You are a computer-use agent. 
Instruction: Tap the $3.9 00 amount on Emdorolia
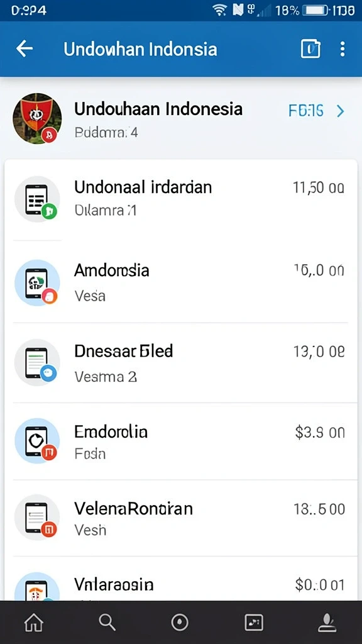[x=320, y=433]
